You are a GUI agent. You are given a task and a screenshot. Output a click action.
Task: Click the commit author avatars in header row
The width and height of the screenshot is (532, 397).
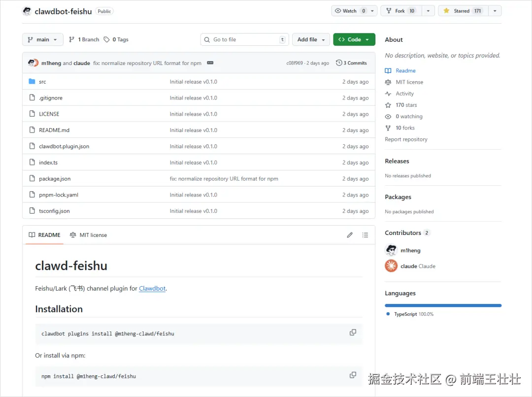pos(33,63)
